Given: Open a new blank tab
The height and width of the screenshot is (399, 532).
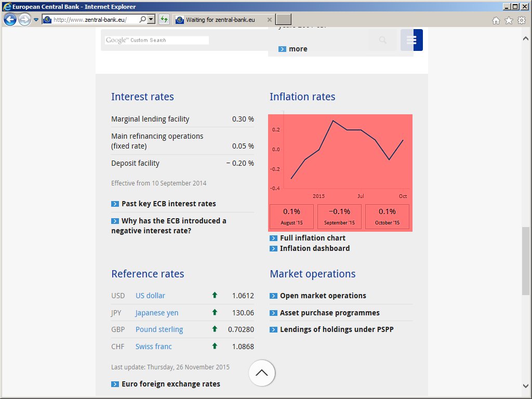Looking at the screenshot, I should tap(283, 20).
